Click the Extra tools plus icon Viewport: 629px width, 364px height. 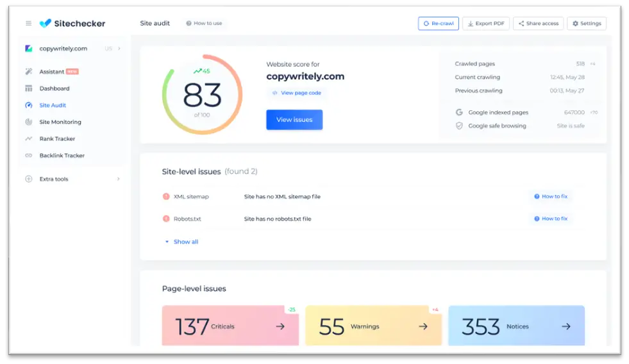28,179
